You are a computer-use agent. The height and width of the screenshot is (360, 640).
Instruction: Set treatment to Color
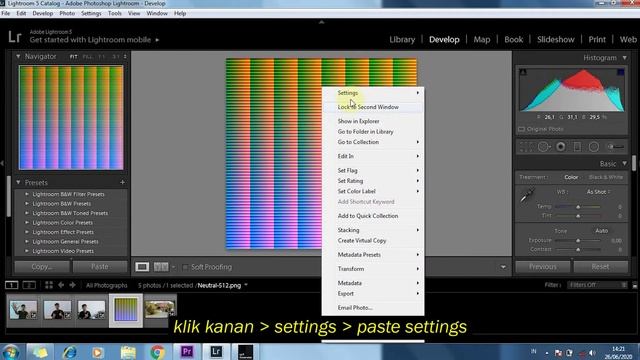[571, 177]
